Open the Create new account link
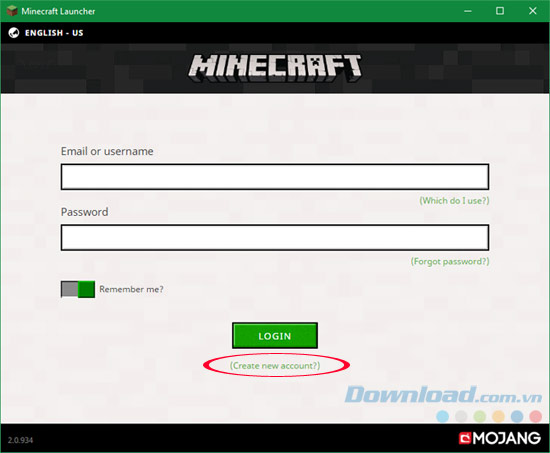The height and width of the screenshot is (453, 550). 275,366
